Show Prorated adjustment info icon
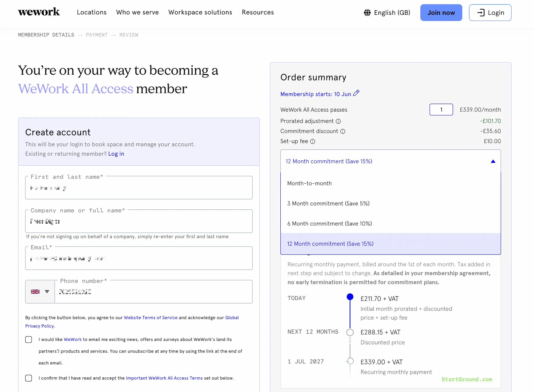Image resolution: width=533 pixels, height=392 pixels. click(x=338, y=121)
